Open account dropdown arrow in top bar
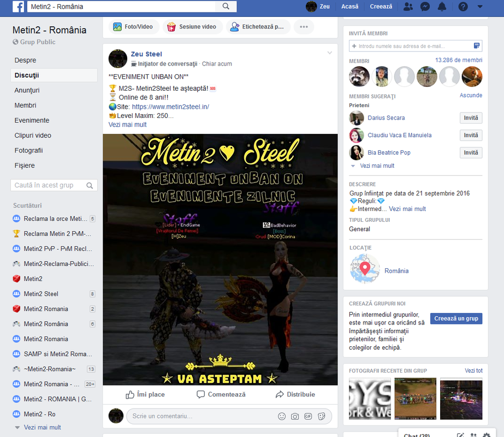 tap(480, 7)
